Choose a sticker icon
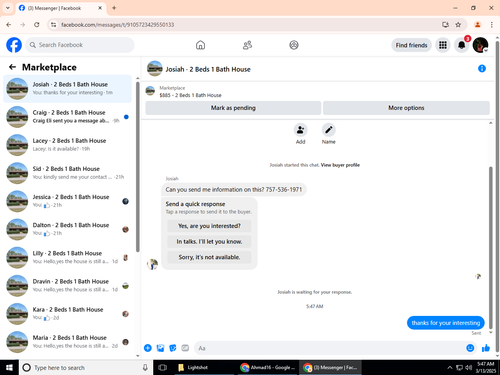 (x=173, y=348)
